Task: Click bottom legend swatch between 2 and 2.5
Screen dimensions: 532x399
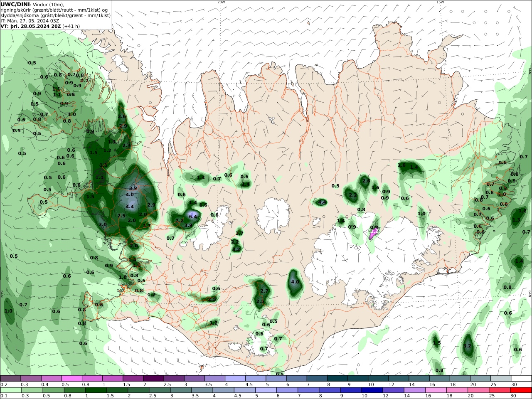Action: click(x=138, y=390)
